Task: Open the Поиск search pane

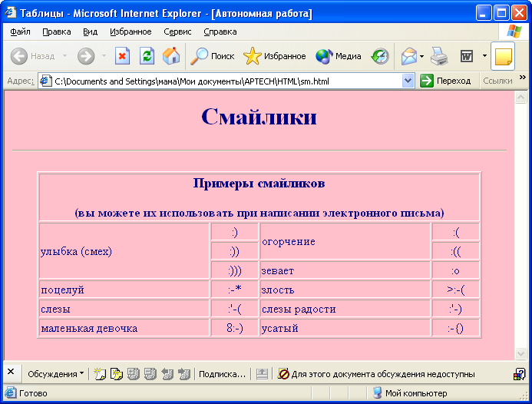Action: 213,56
